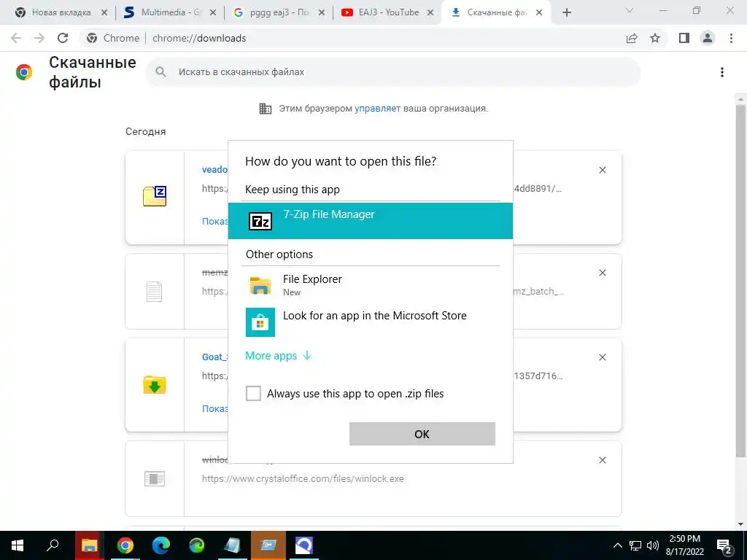The image size is (747, 560).
Task: Open Goat file name link
Action: tap(215, 357)
